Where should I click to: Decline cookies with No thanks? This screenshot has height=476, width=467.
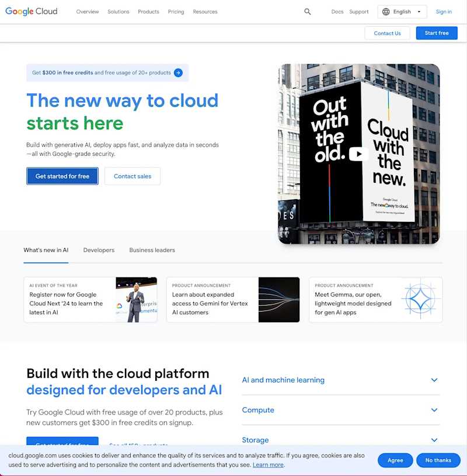[438, 460]
